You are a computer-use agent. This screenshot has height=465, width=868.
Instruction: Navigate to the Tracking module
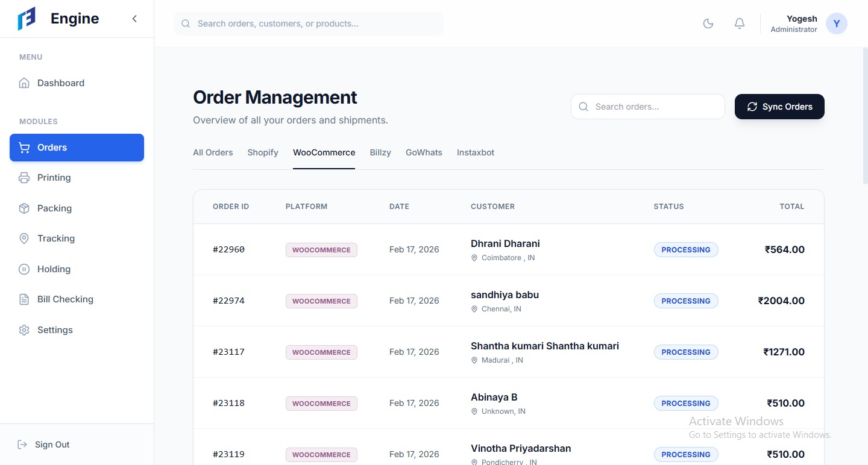pyautogui.click(x=55, y=239)
